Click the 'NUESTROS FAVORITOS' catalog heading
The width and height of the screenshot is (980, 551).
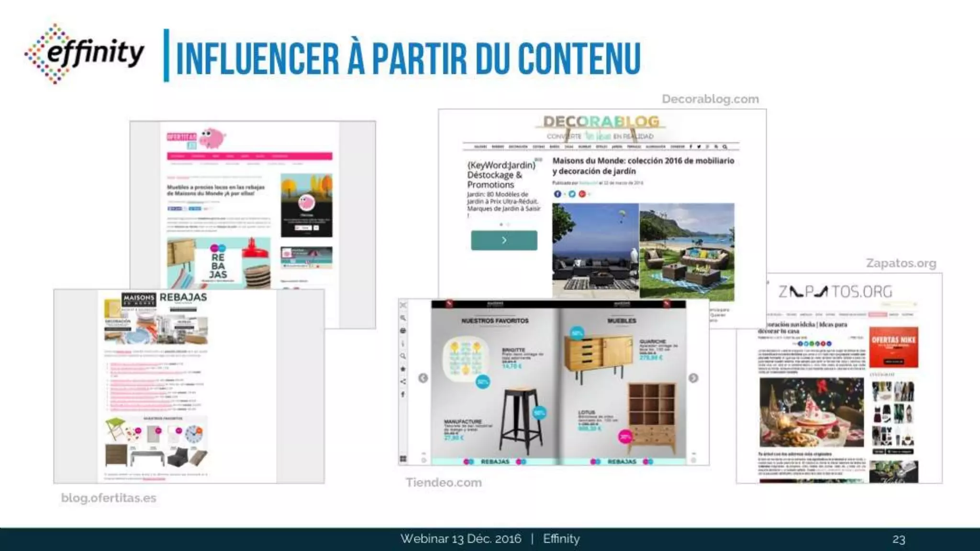[495, 320]
